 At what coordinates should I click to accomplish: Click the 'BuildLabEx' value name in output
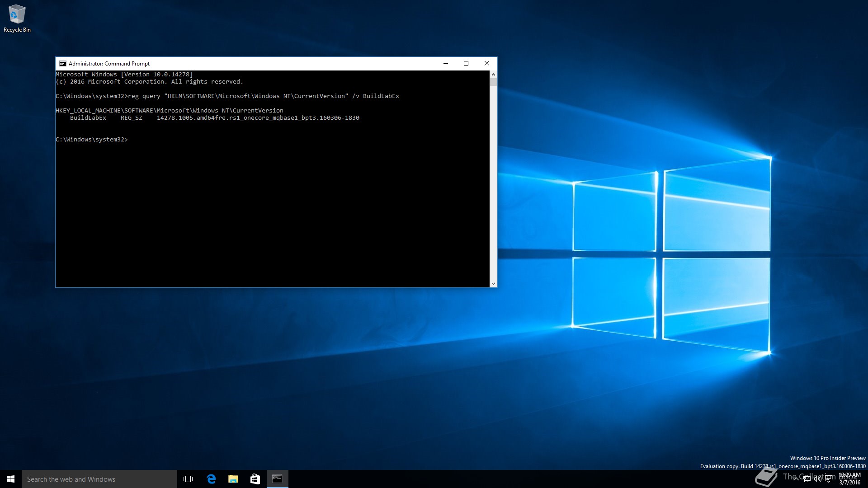click(x=88, y=118)
